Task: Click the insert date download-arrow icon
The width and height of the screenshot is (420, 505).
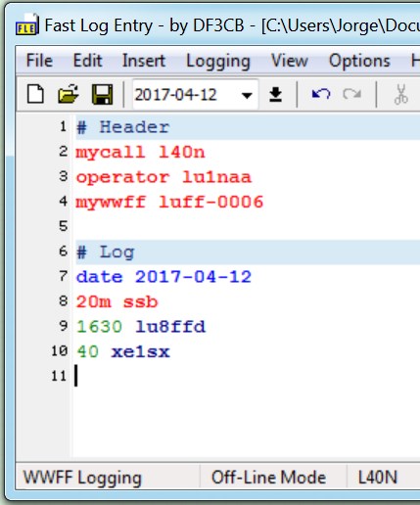Action: (276, 95)
